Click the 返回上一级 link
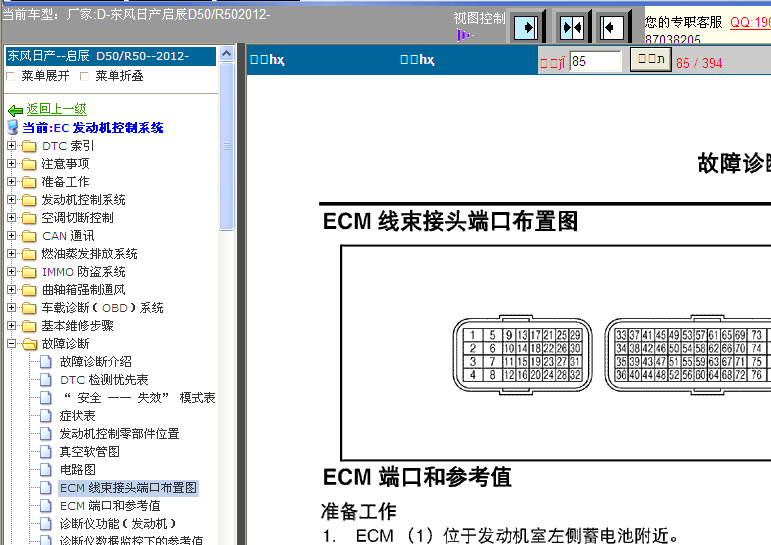The height and width of the screenshot is (545, 771). tap(57, 109)
